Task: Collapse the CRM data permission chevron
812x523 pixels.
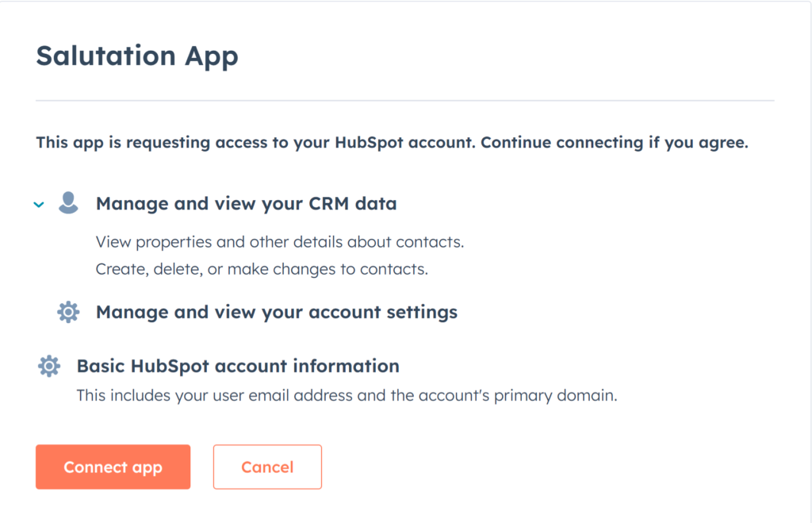Action: pyautogui.click(x=39, y=205)
